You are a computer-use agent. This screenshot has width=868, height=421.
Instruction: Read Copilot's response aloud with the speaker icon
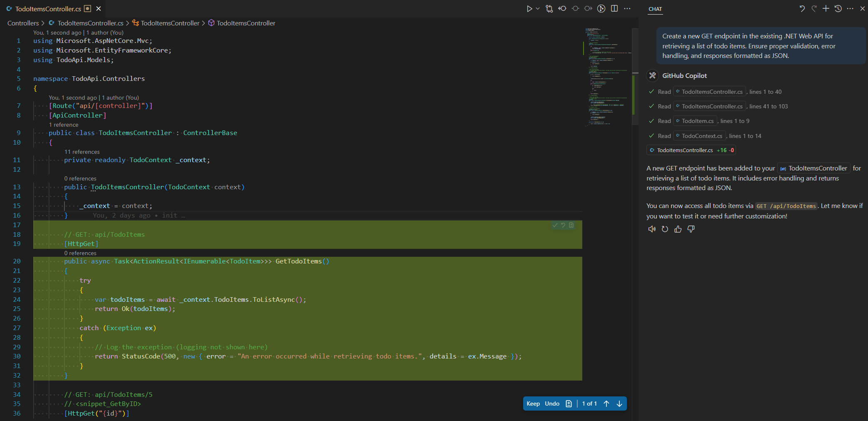tap(652, 229)
